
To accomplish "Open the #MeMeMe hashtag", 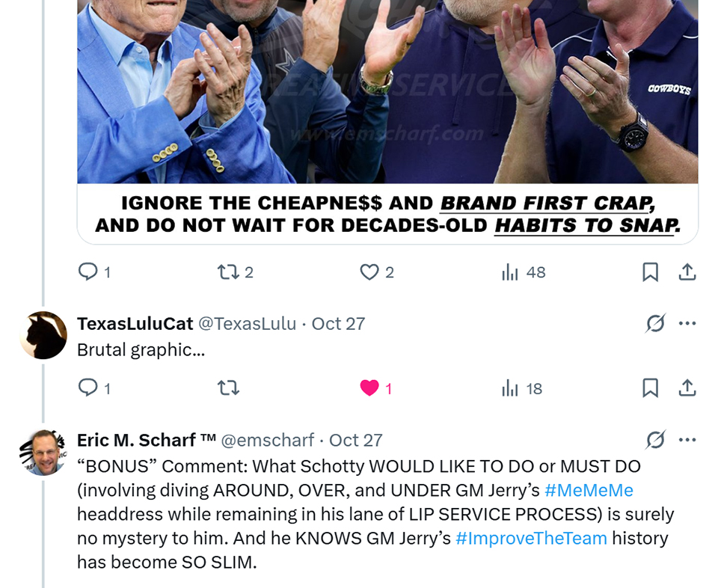I will tap(589, 490).
